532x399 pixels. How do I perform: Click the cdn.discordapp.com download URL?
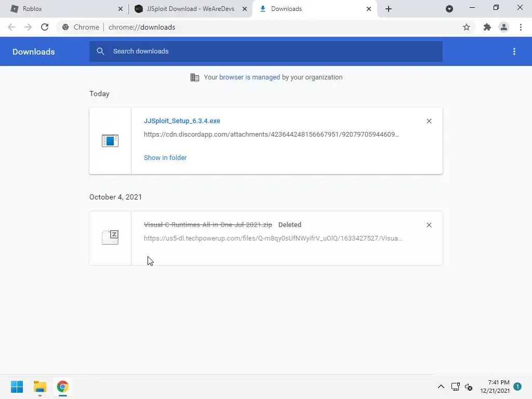coord(271,135)
